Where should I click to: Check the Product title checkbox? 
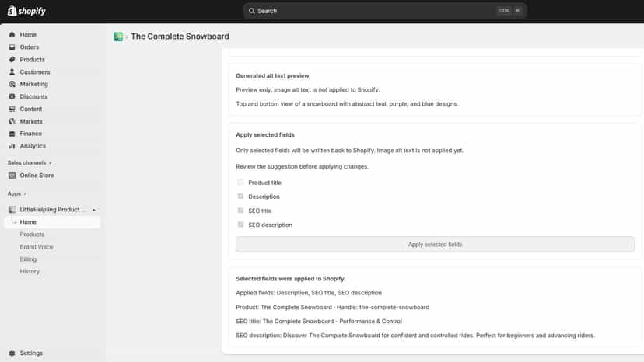(x=240, y=183)
